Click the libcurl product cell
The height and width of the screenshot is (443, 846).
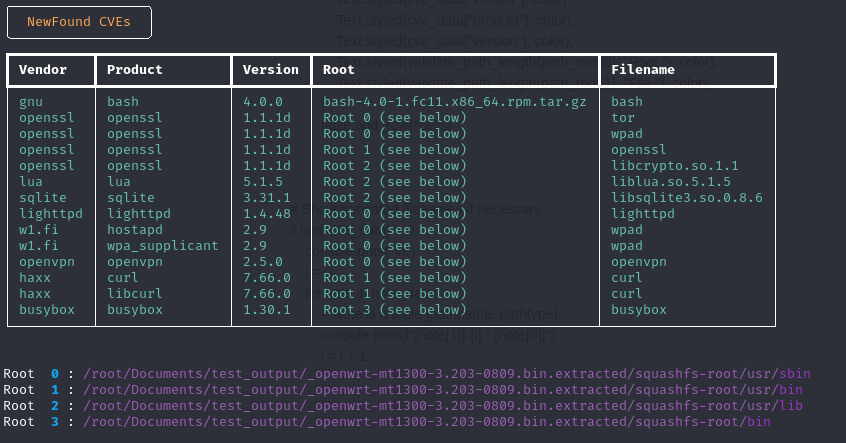[134, 294]
